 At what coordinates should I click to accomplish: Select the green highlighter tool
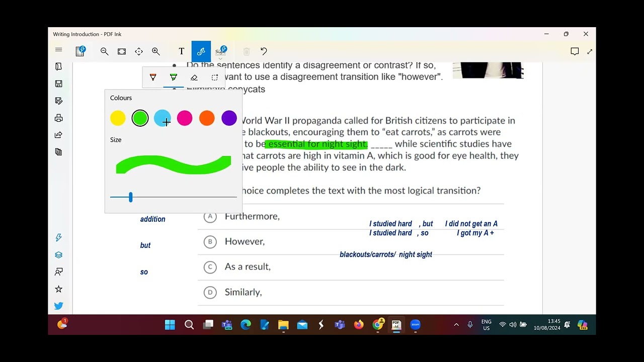click(x=174, y=77)
